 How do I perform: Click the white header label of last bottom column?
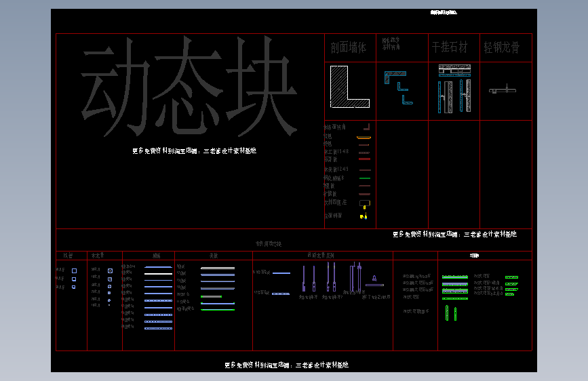click(474, 256)
